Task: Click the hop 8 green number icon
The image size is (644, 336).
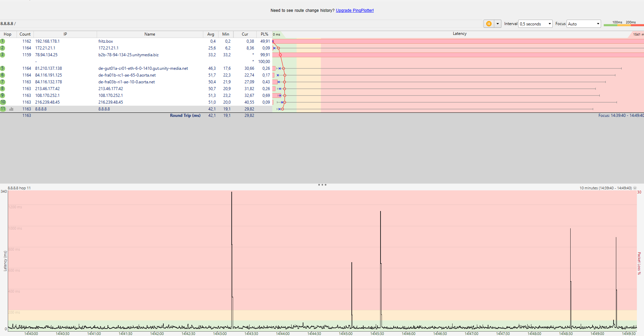Action: point(3,89)
